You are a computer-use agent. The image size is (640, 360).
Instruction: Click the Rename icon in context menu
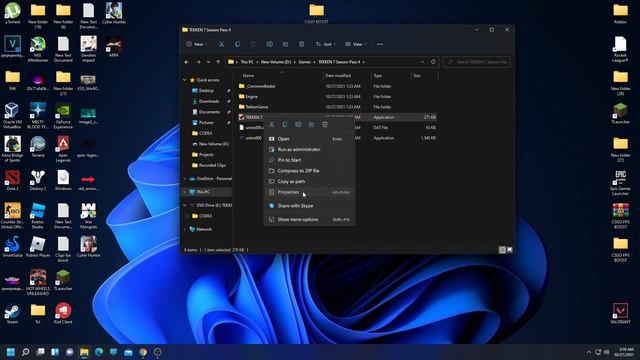pyautogui.click(x=298, y=124)
